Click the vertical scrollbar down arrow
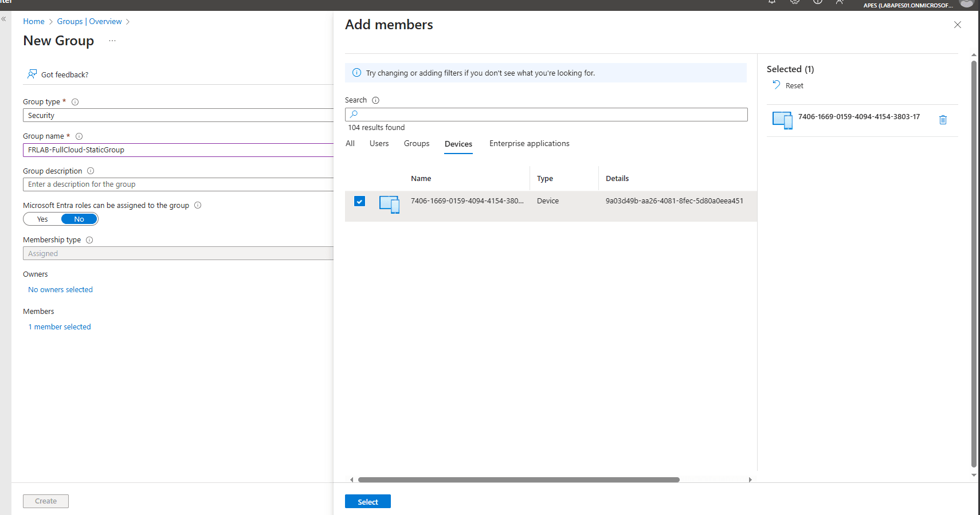The height and width of the screenshot is (515, 980). [974, 475]
